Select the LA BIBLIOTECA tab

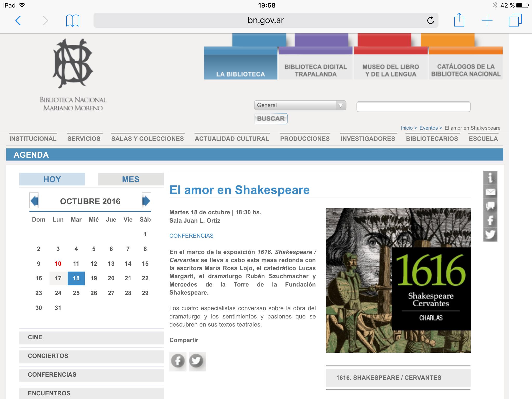241,63
